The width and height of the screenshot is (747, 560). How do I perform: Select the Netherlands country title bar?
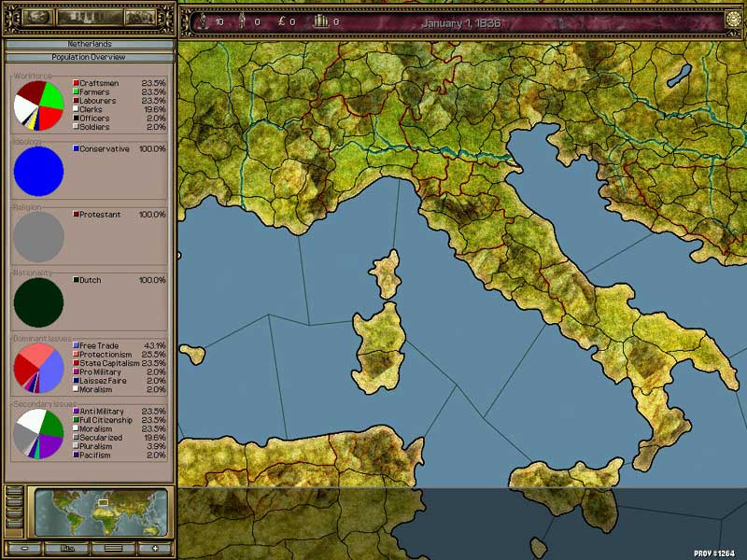[x=89, y=44]
